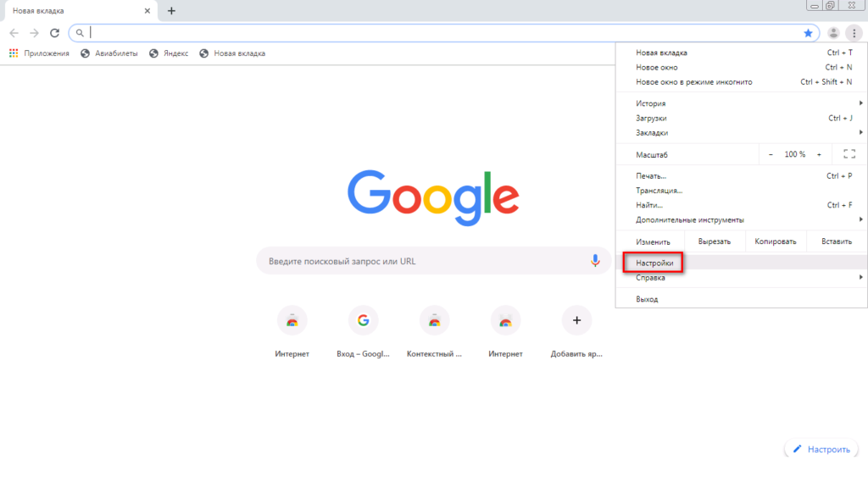
Task: Open the user profile avatar
Action: click(x=833, y=33)
